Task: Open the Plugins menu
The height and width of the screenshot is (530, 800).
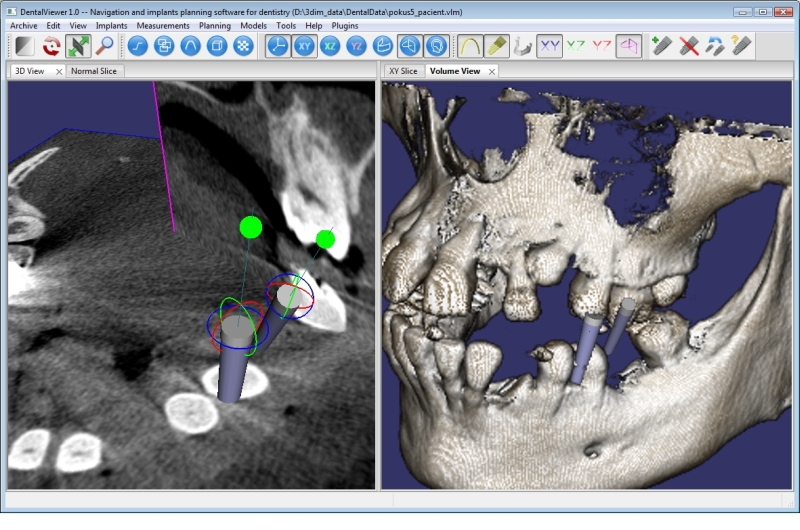Action: (345, 26)
